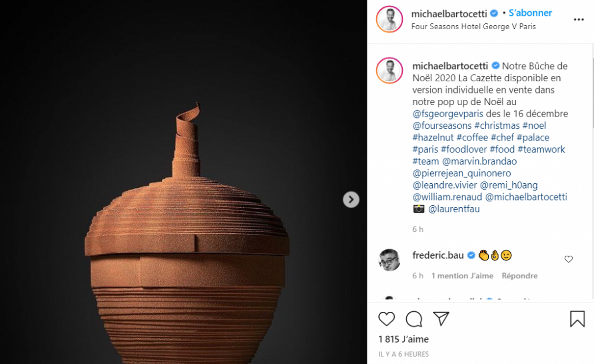Screen dimensions: 594x364
Task: View the 1 815 J'aime likes list
Action: point(404,339)
